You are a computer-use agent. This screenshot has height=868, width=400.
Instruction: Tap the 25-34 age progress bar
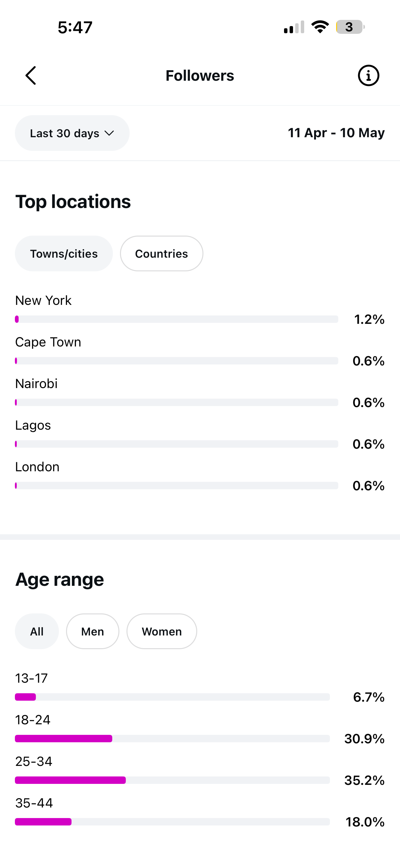pyautogui.click(x=172, y=780)
